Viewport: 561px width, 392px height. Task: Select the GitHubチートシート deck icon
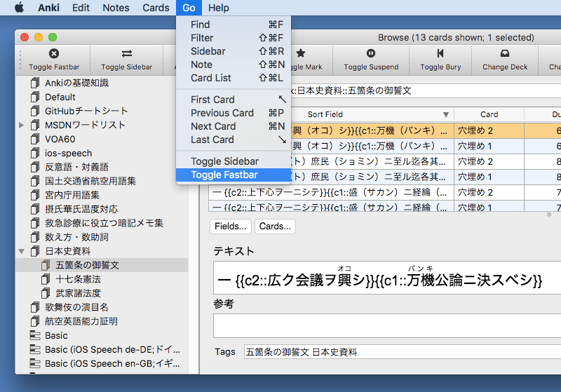[35, 111]
